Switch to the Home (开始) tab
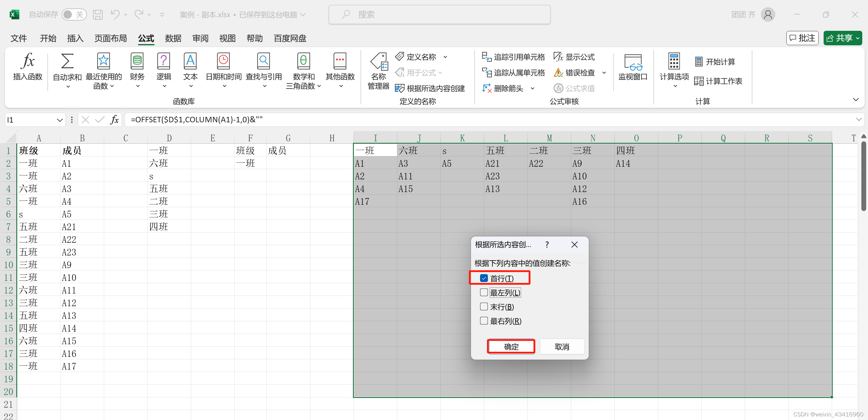868x420 pixels. point(48,38)
